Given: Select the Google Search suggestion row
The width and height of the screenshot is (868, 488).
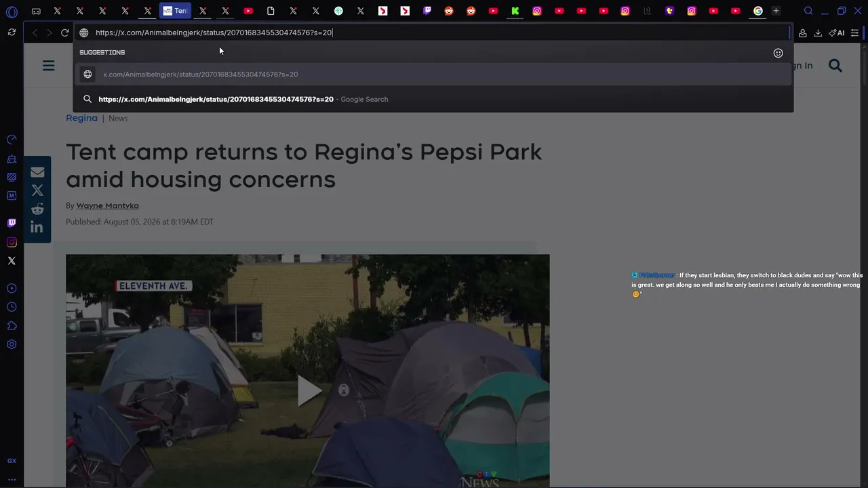Looking at the screenshot, I should 433,99.
